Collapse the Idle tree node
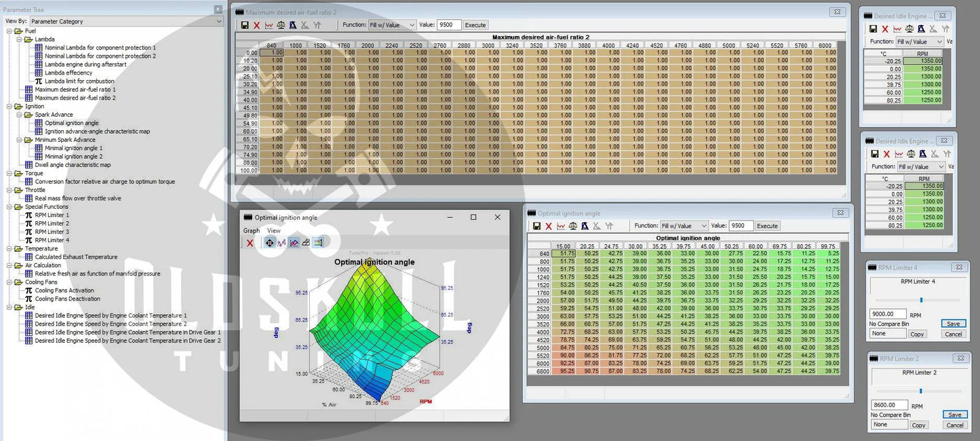The height and width of the screenshot is (441, 980). 9,307
